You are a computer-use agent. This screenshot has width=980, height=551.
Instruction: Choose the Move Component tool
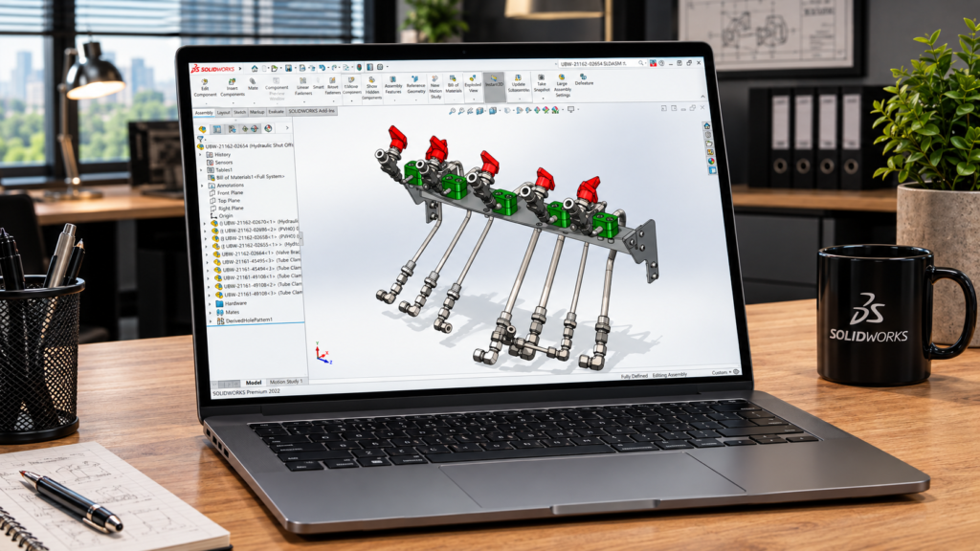tap(352, 86)
